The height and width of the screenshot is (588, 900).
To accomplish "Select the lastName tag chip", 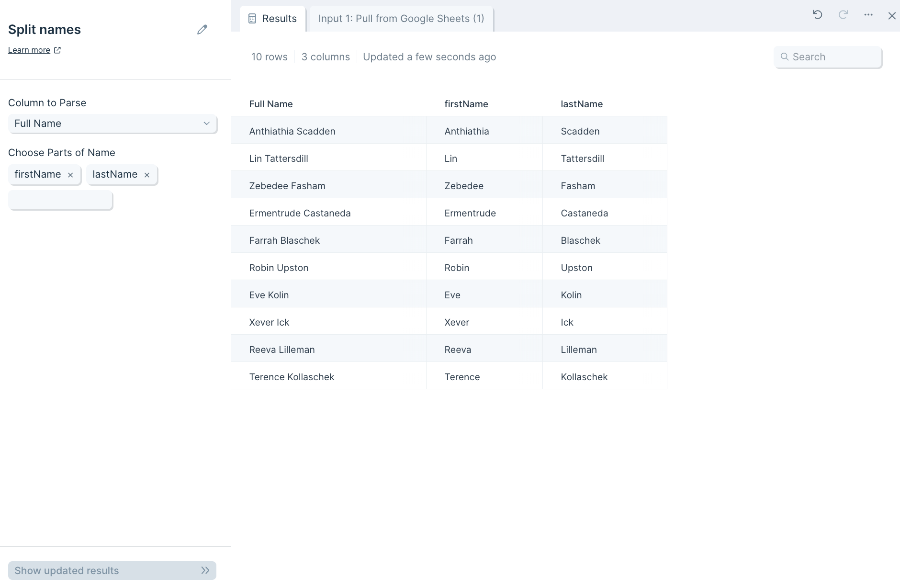I will tap(122, 175).
